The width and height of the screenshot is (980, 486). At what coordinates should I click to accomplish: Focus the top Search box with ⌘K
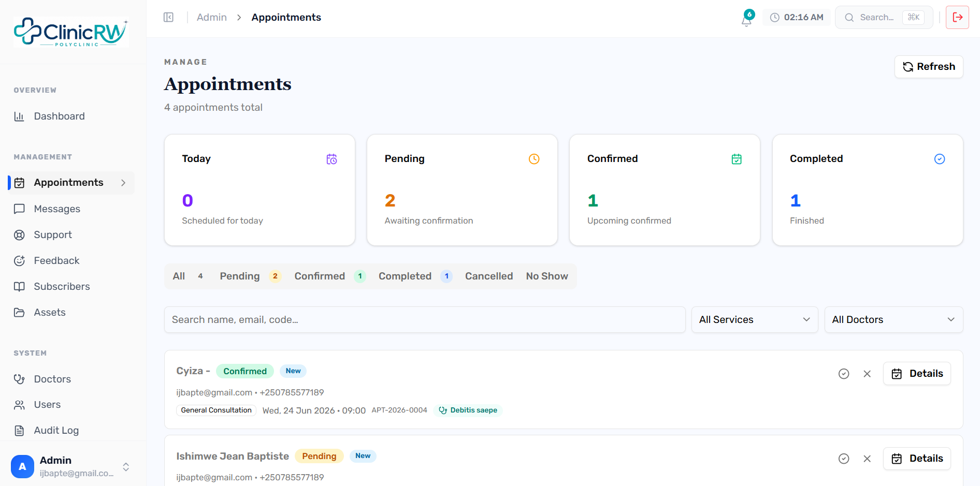884,18
